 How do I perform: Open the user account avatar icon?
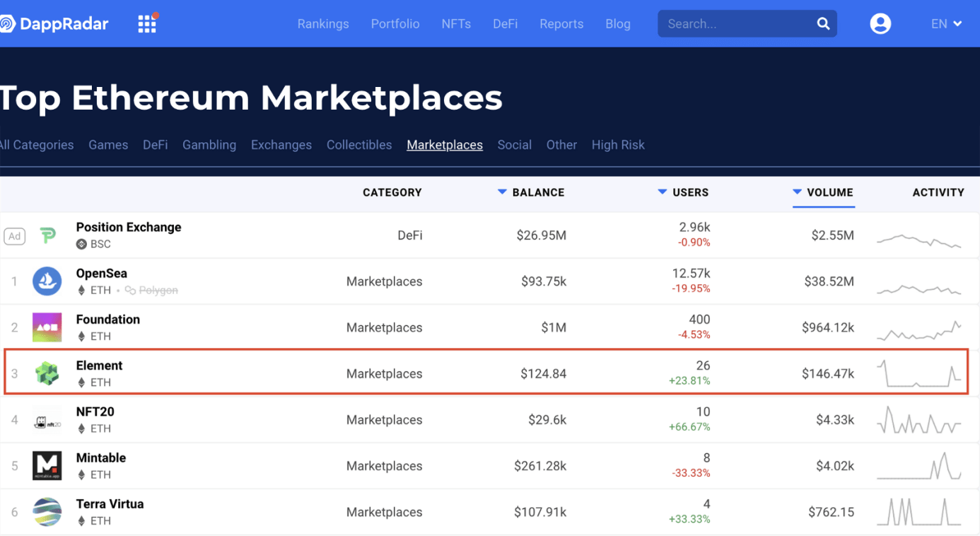[880, 23]
